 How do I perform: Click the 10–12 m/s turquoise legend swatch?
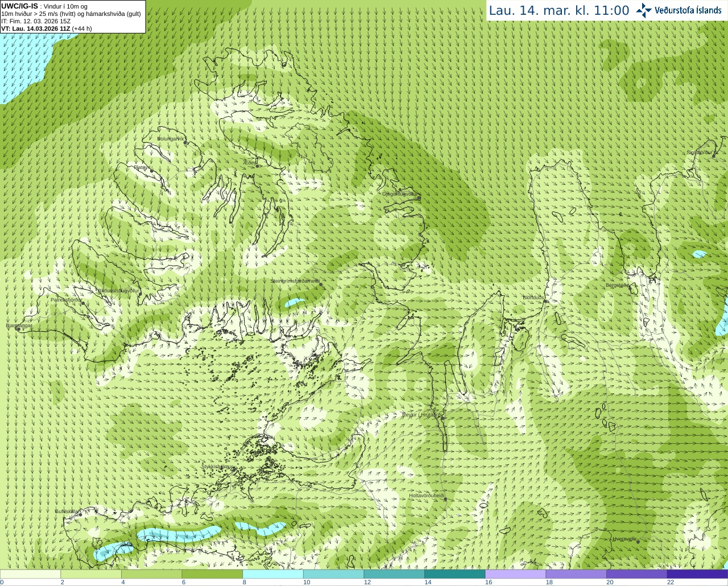pos(333,574)
